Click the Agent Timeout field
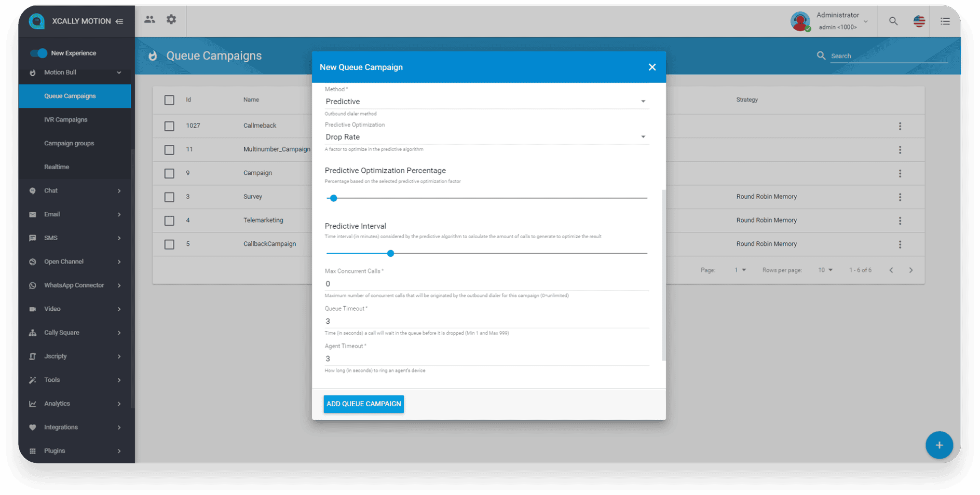This screenshot has height=495, width=980. (x=486, y=359)
